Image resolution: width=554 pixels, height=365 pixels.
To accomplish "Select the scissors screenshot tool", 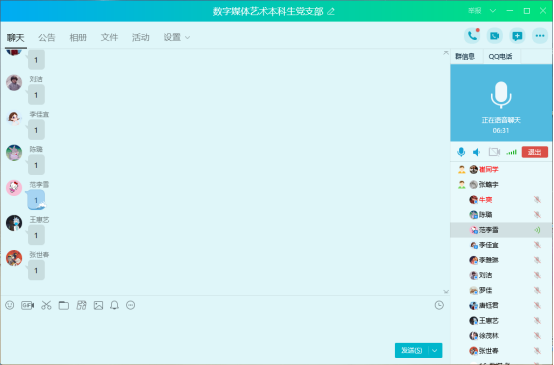I will point(46,305).
